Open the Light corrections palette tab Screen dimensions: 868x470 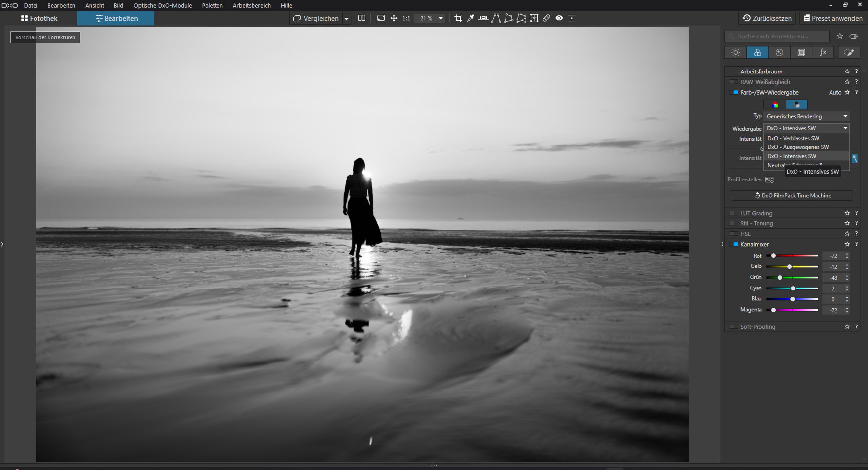tap(735, 52)
